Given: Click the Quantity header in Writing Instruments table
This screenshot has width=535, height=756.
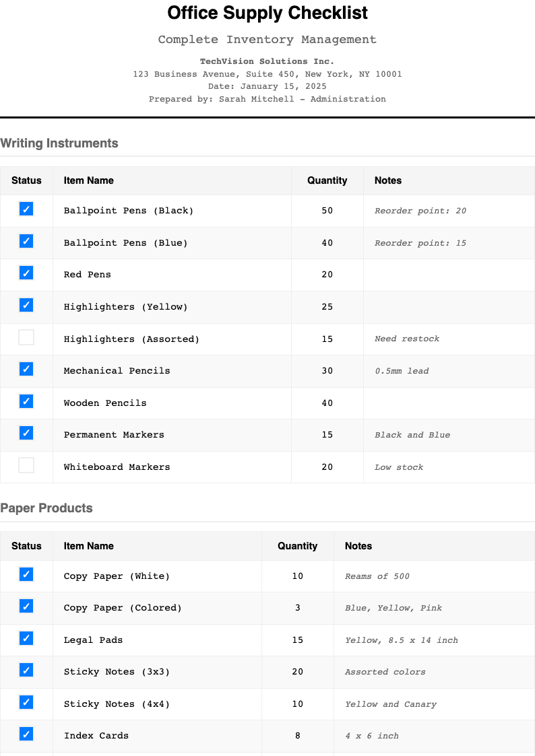Looking at the screenshot, I should click(327, 180).
